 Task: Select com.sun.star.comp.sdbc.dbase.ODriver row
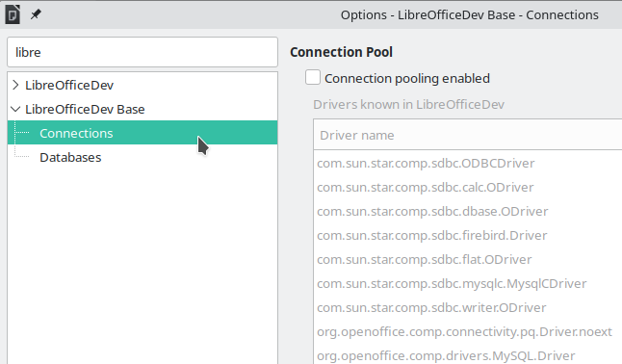coord(468,212)
